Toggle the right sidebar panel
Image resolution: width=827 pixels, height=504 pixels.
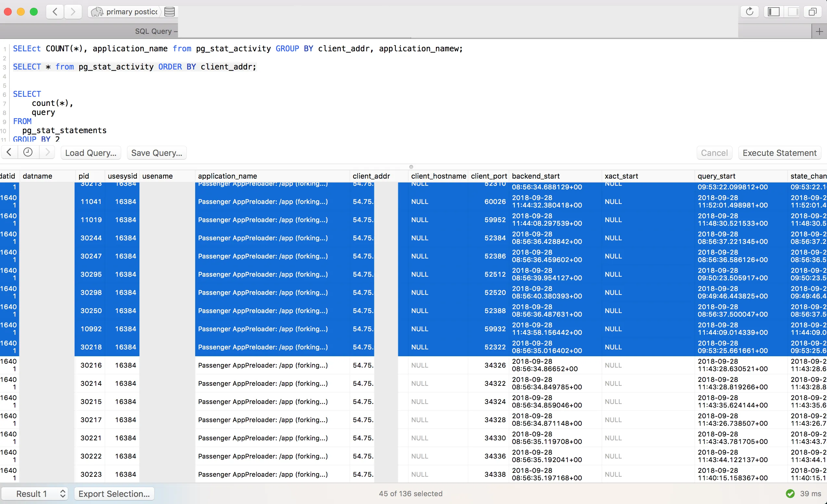793,12
